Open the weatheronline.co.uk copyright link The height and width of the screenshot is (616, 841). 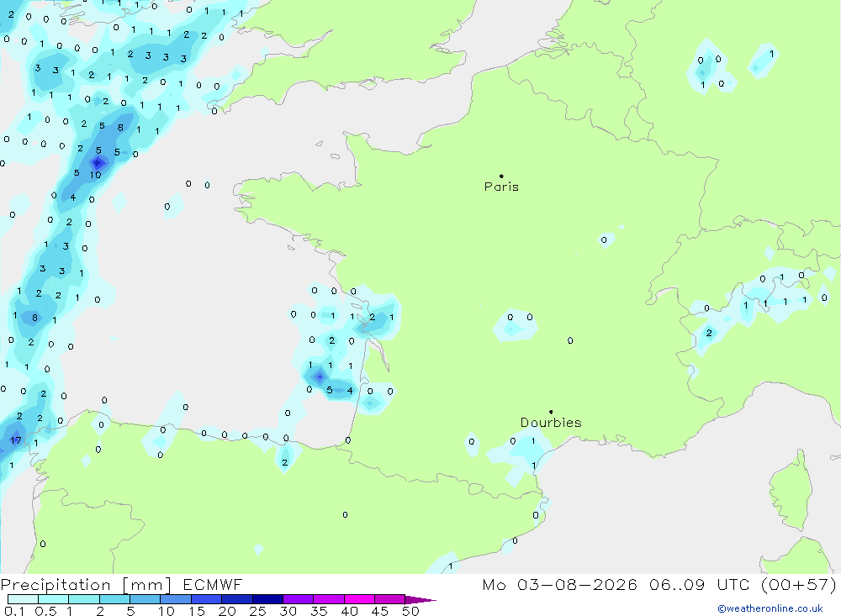[x=770, y=608]
